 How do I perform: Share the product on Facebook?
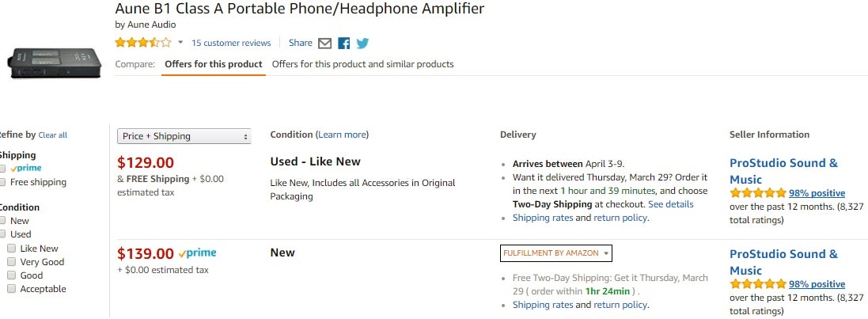coord(343,43)
